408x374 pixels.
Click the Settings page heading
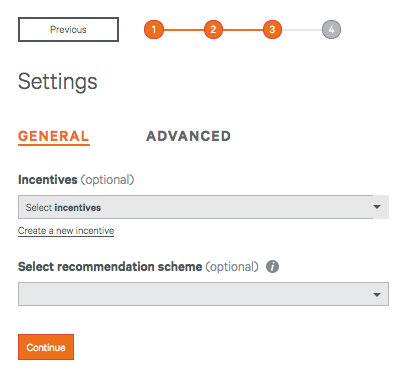point(57,82)
